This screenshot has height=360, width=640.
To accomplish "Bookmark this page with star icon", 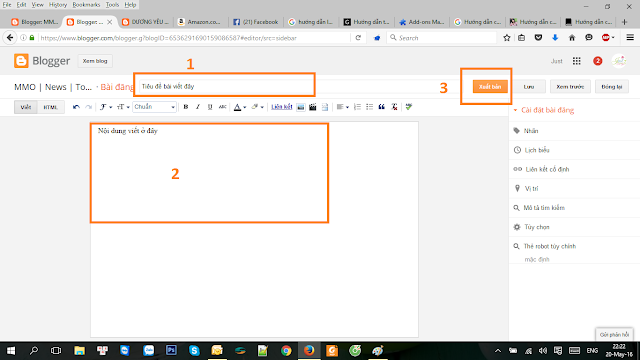I will [507, 38].
